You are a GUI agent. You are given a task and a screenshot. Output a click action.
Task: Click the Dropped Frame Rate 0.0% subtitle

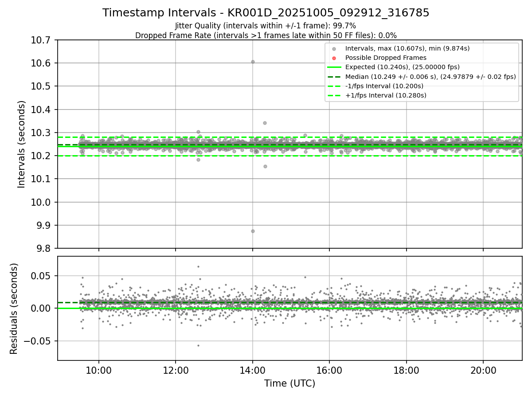pyautogui.click(x=266, y=35)
